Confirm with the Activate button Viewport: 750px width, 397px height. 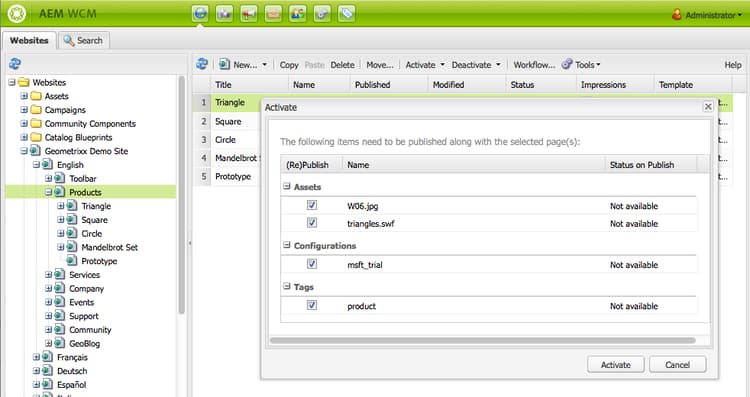(616, 365)
